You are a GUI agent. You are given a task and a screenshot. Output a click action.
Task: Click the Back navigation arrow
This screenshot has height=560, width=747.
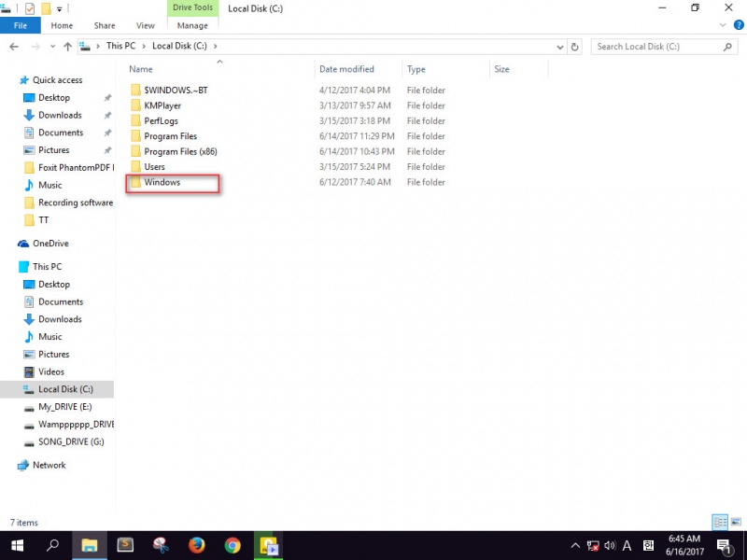(x=14, y=46)
